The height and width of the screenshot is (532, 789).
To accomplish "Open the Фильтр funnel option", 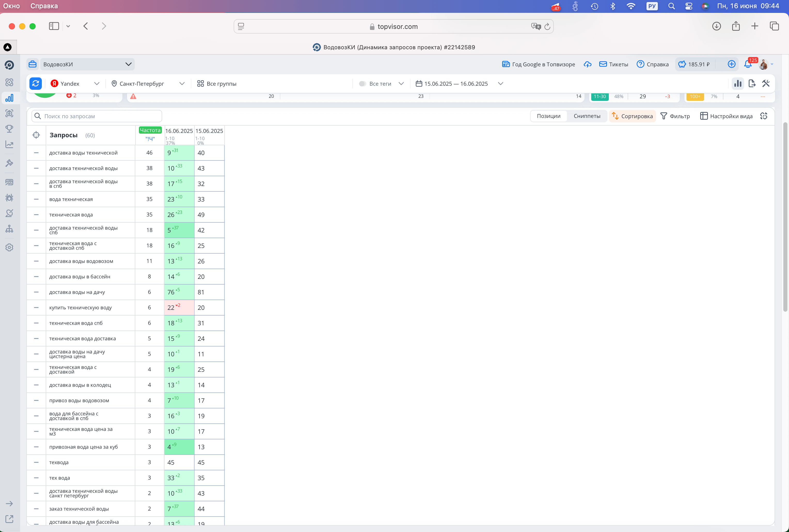I will click(x=675, y=116).
